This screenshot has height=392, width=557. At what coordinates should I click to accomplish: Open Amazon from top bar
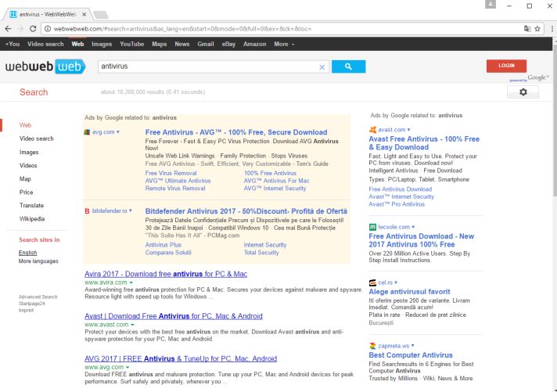254,44
